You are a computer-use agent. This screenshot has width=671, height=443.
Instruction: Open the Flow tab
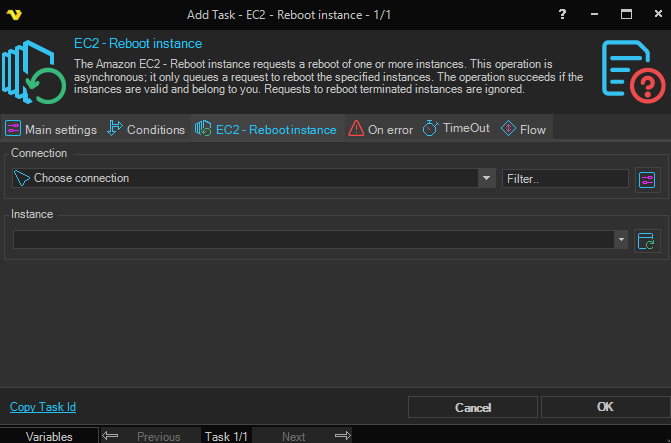coord(523,129)
